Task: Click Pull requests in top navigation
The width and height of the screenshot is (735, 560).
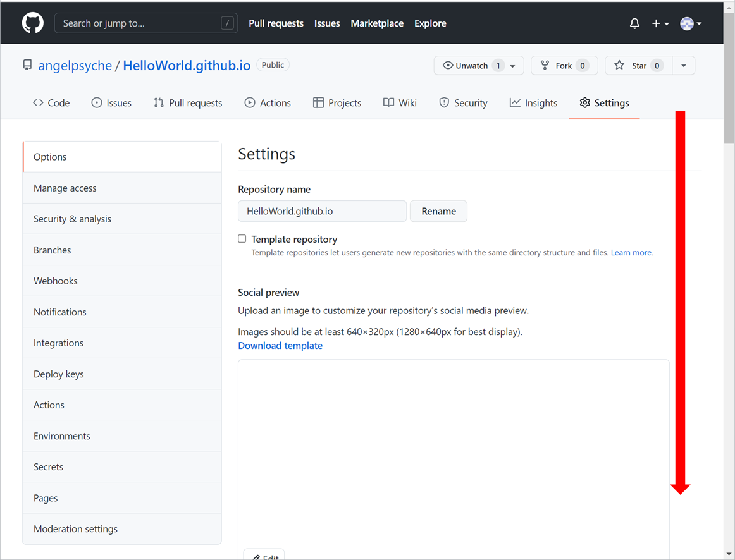Action: (x=276, y=23)
